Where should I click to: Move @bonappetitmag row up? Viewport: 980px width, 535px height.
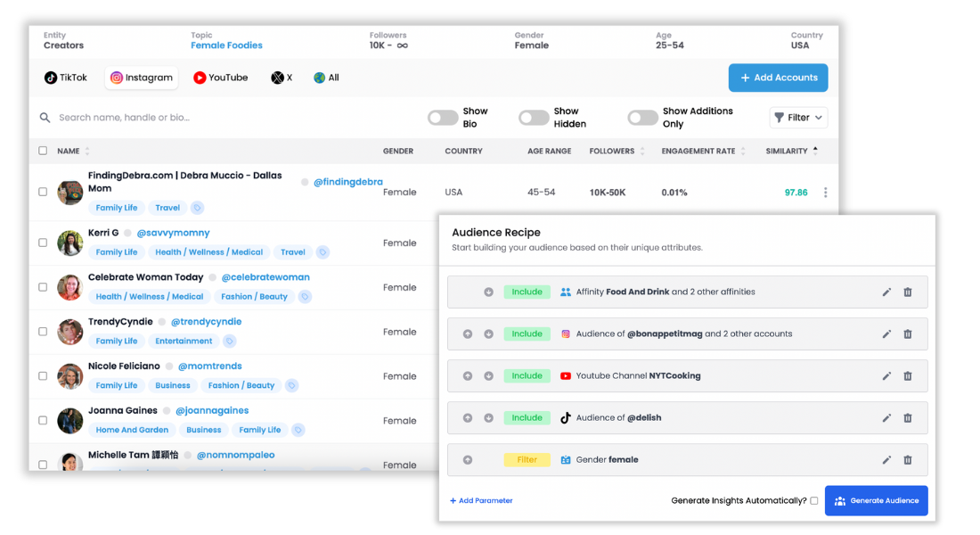pos(468,334)
